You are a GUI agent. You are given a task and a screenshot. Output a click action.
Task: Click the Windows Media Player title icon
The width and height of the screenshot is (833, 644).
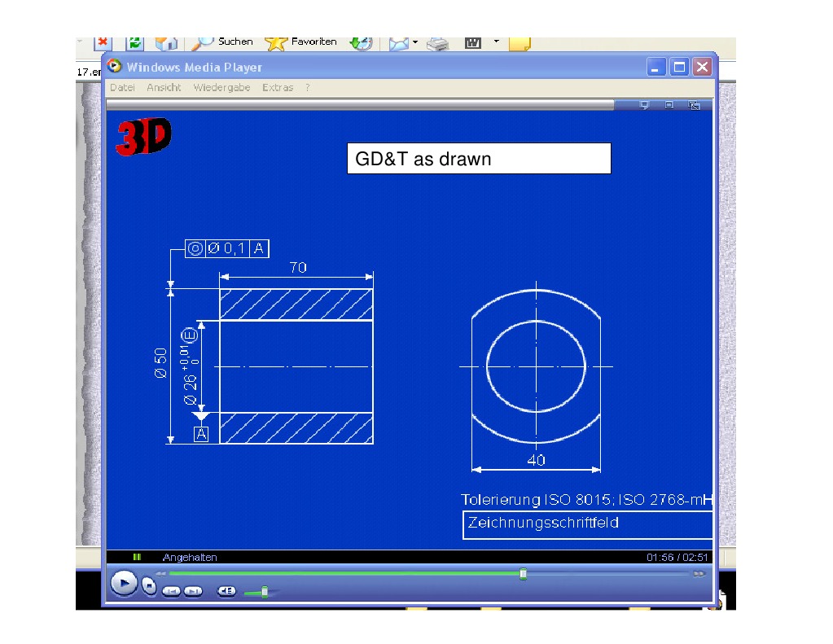114,66
